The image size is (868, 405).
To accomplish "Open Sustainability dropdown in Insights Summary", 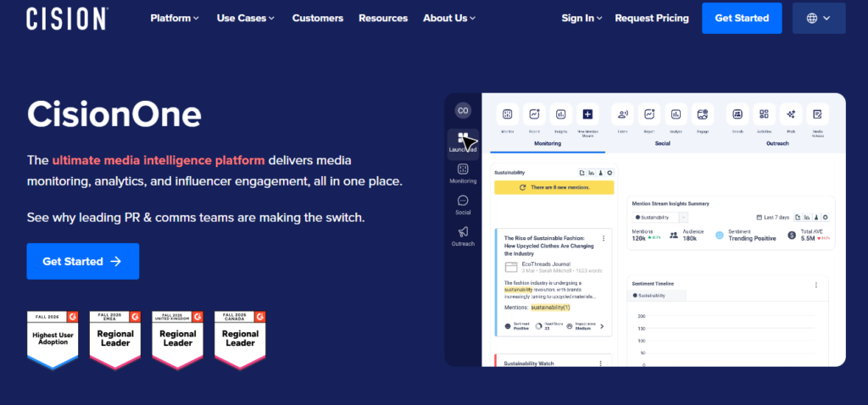I will point(659,218).
